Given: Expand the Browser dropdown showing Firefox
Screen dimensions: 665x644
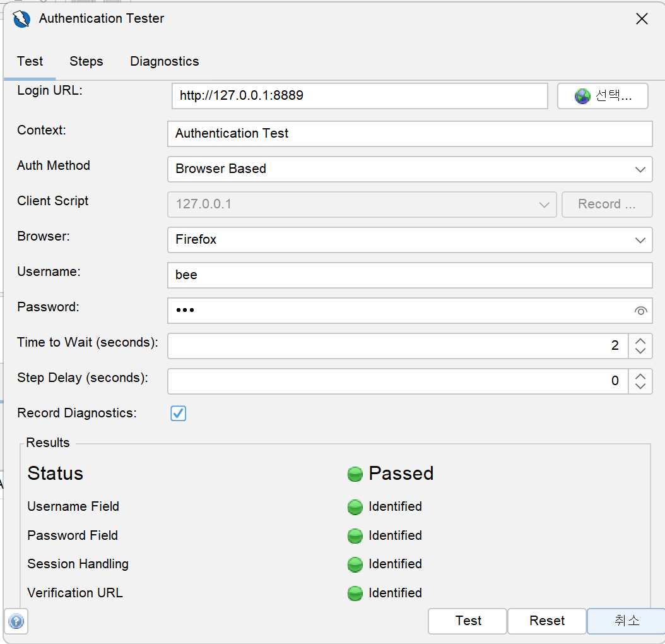Looking at the screenshot, I should (x=409, y=240).
